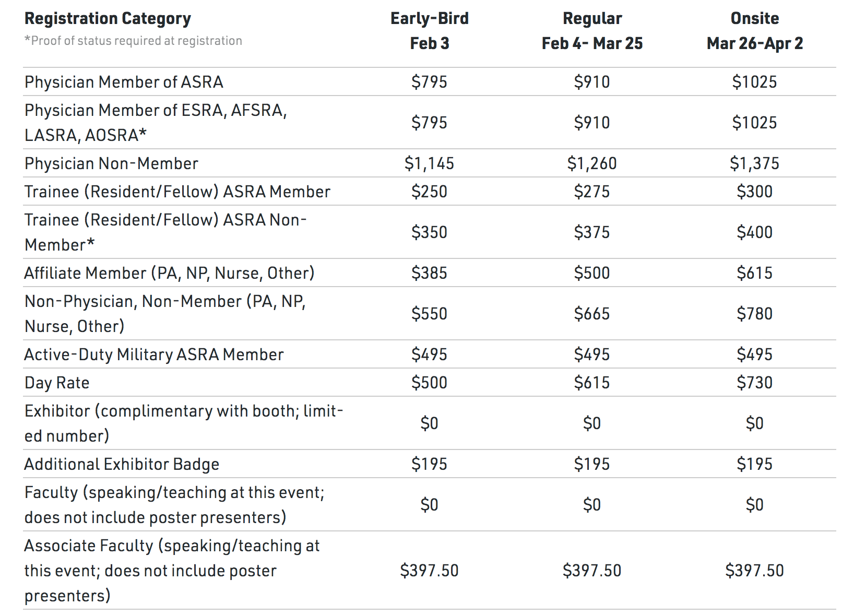Click the Physician Member of ASRA row label
Image resolution: width=854 pixels, height=616 pixels.
click(124, 82)
